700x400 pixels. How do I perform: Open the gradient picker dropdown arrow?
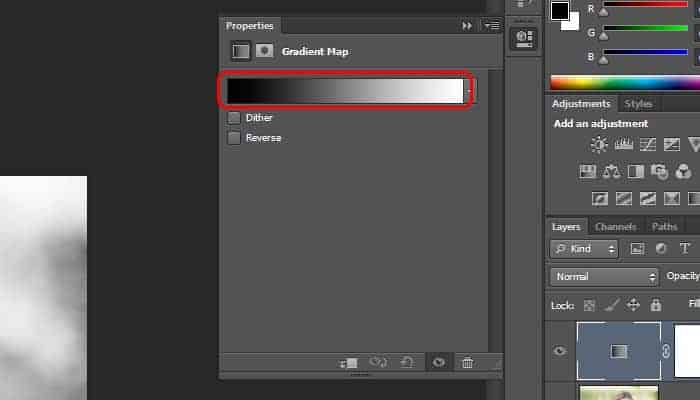point(469,91)
